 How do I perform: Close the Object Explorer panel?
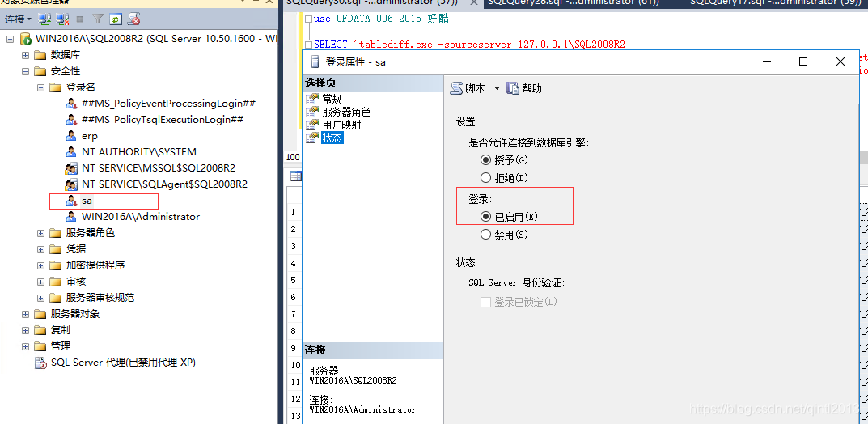(269, 2)
